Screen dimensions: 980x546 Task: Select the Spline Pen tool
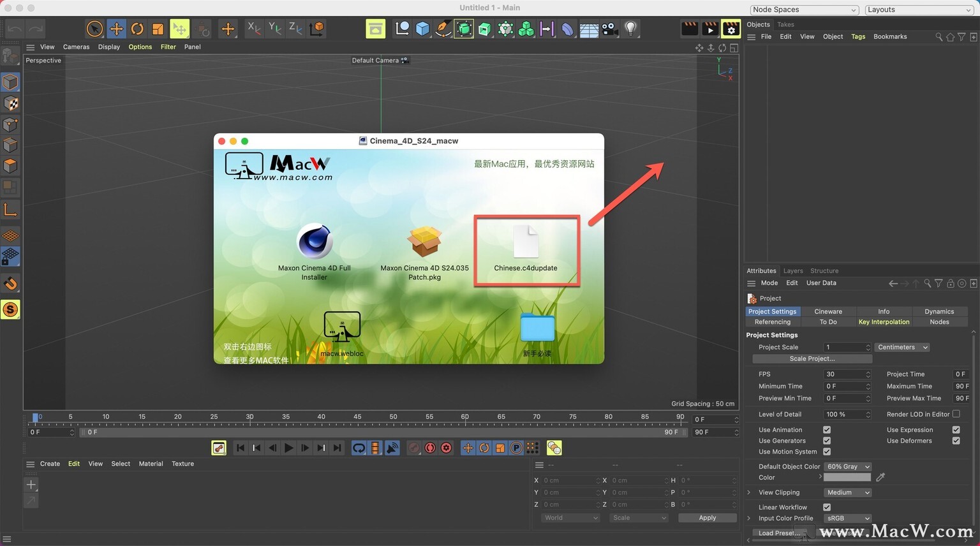coord(443,29)
